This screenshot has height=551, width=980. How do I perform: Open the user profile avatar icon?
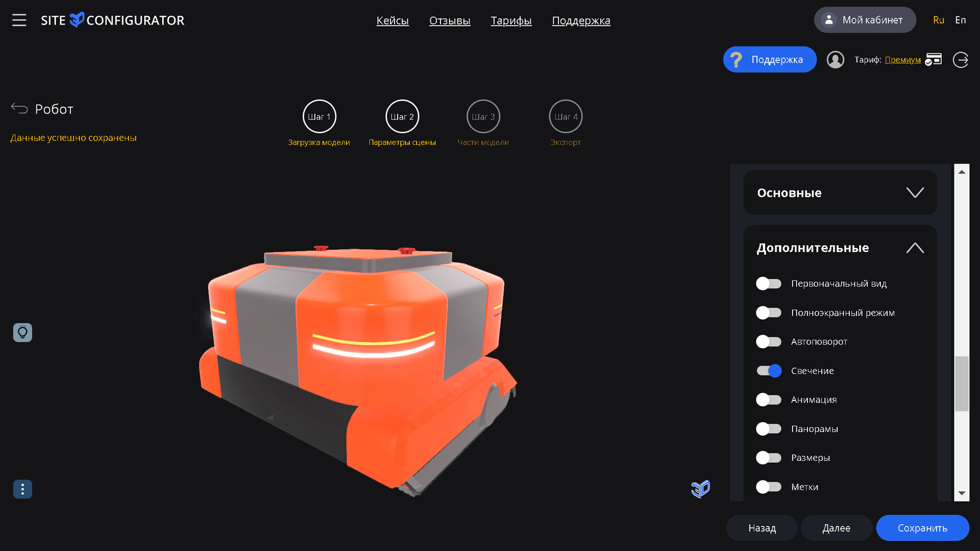click(x=835, y=60)
